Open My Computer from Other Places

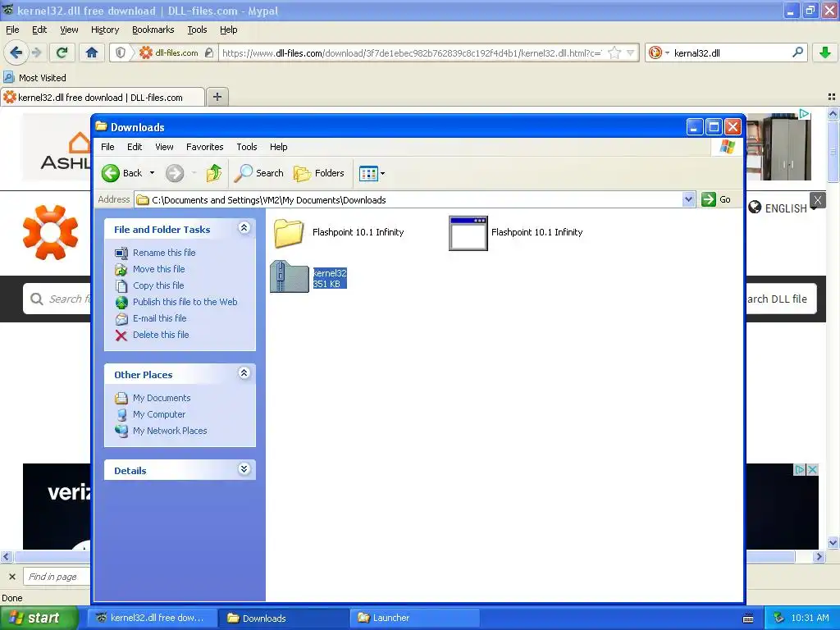pyautogui.click(x=159, y=414)
